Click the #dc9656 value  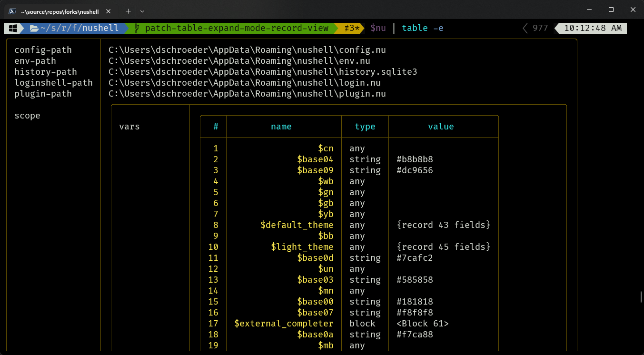(x=415, y=170)
